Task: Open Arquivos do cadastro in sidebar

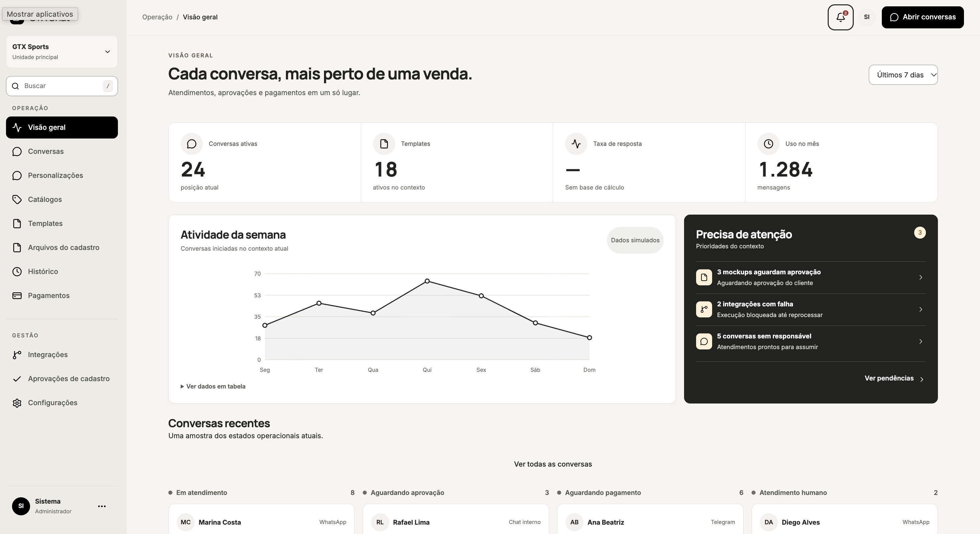Action: click(x=62, y=247)
